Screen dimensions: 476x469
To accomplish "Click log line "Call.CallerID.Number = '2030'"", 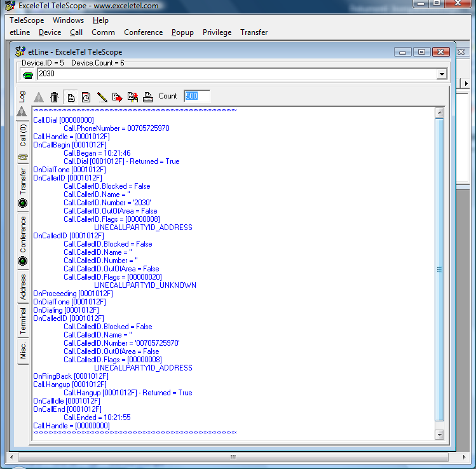I will coord(107,203).
